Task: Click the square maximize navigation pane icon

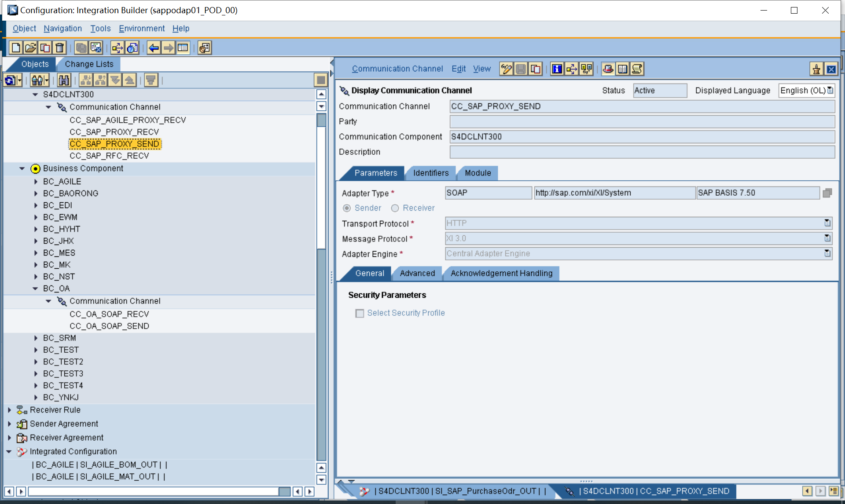Action: (x=321, y=80)
